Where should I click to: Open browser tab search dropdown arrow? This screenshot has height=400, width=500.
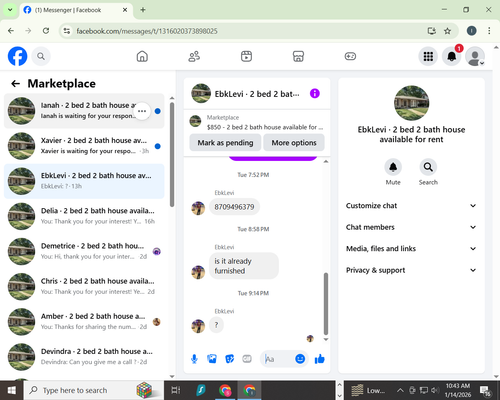[x=10, y=10]
